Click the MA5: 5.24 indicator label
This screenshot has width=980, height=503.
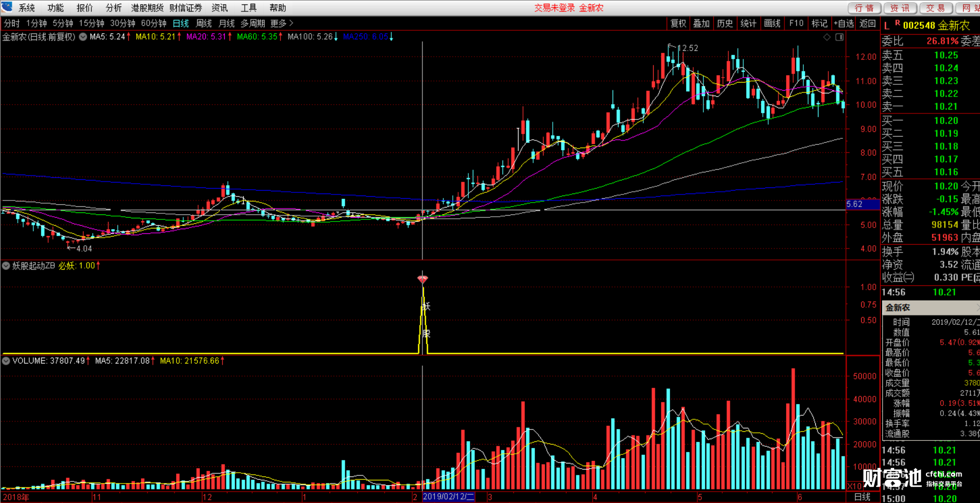(x=110, y=37)
